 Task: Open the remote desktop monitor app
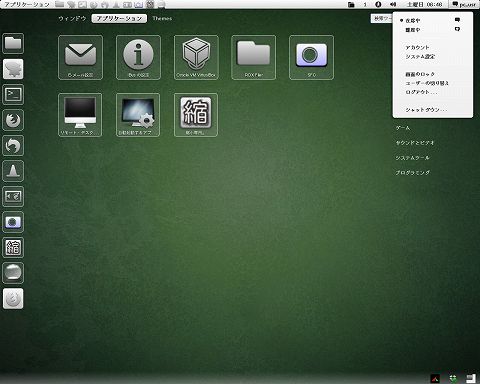pyautogui.click(x=80, y=115)
